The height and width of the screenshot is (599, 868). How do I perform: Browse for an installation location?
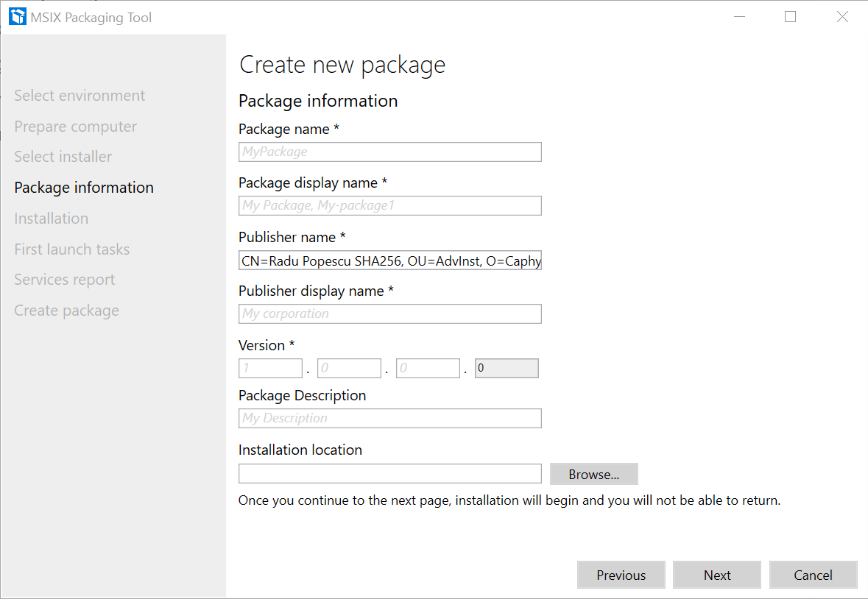(594, 474)
